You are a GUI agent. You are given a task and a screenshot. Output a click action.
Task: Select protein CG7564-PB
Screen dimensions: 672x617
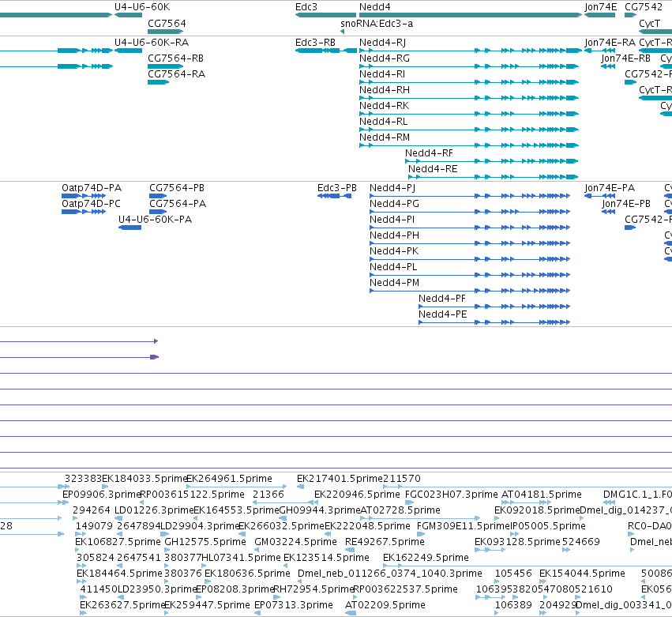(158, 196)
